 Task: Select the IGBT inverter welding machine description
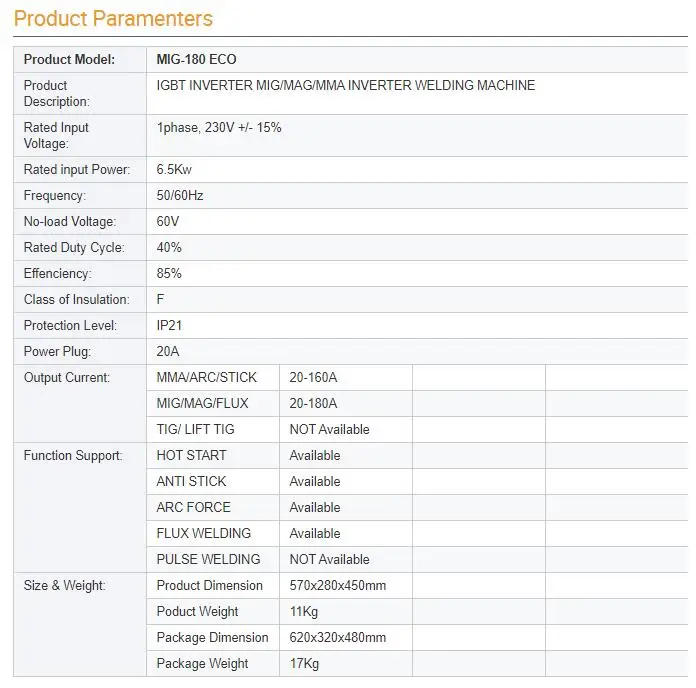click(346, 85)
